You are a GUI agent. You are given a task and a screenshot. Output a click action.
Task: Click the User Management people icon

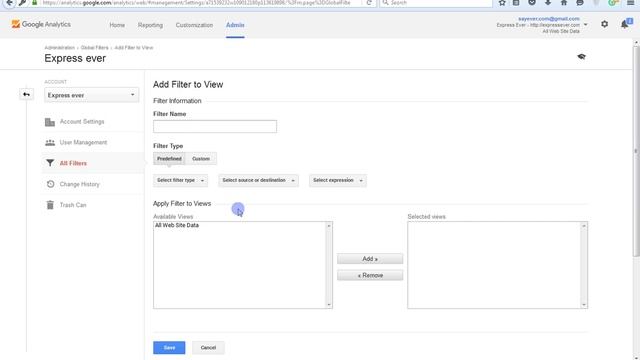click(x=50, y=142)
